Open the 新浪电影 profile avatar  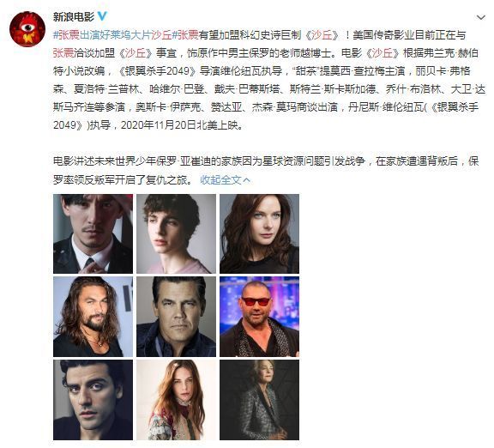click(27, 29)
